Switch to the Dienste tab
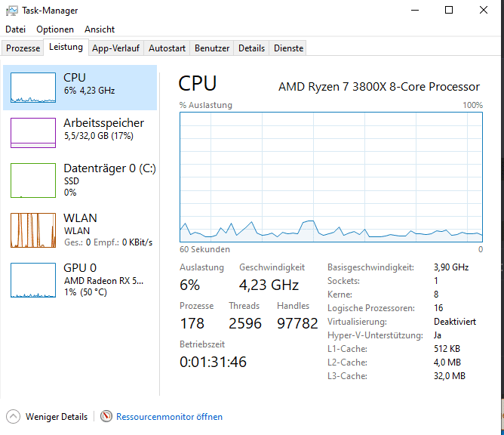Viewport: 504px width, 435px height. tap(289, 48)
